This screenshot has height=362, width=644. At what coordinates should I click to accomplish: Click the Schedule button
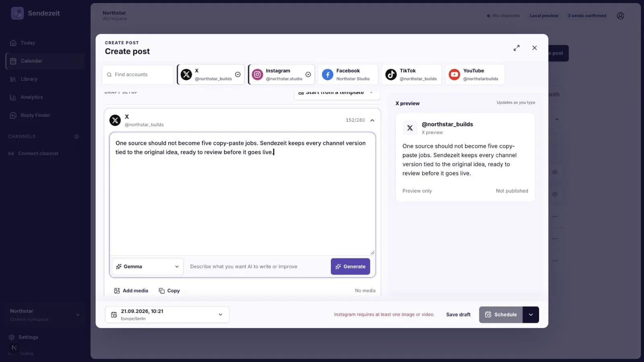501,315
